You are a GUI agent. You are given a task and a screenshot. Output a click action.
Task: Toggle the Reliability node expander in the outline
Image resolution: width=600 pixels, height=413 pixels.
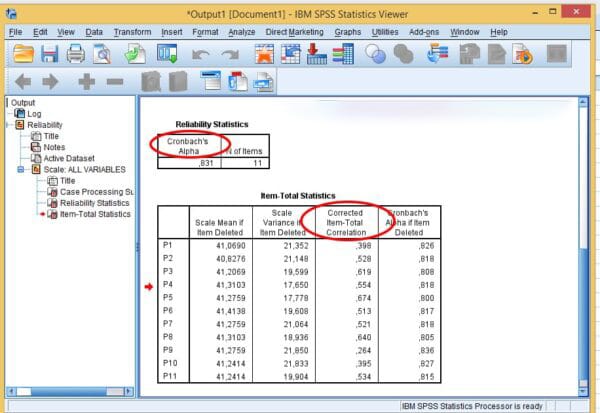(x=7, y=125)
